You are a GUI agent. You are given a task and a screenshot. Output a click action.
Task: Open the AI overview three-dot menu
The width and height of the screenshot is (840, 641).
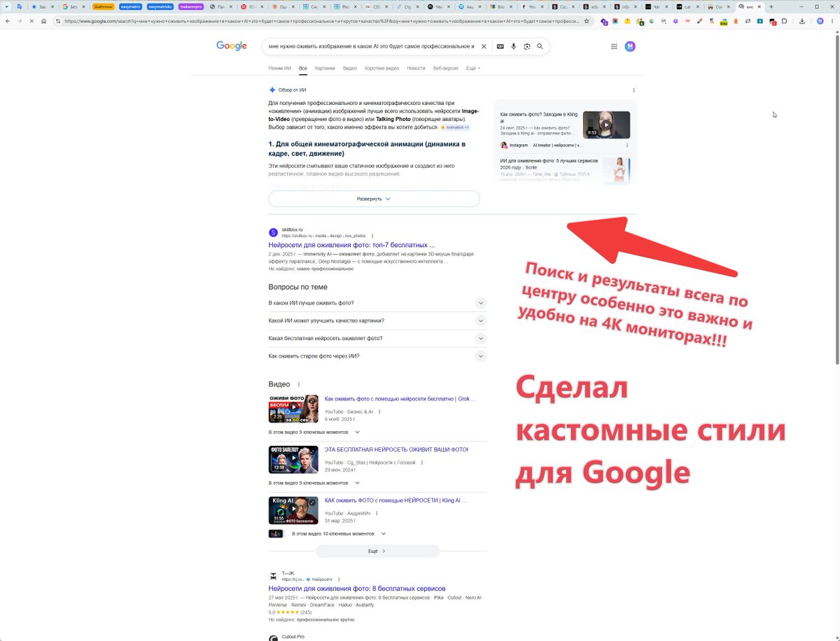(x=633, y=90)
